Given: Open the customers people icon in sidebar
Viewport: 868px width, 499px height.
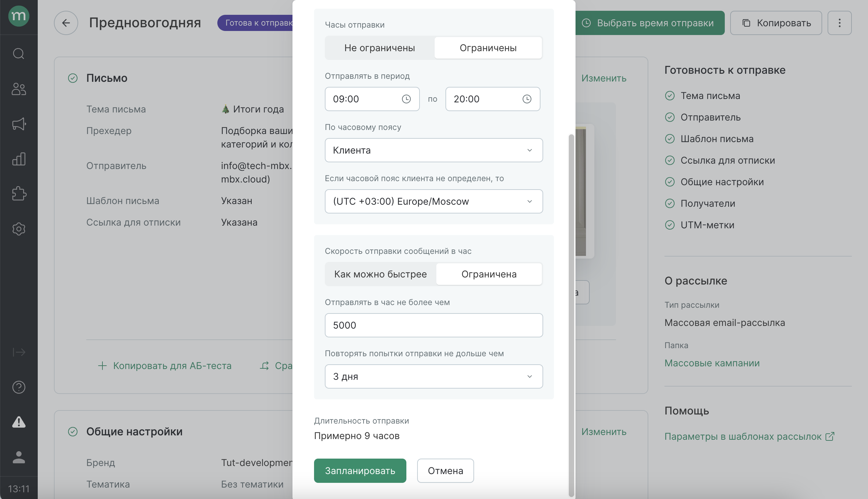Looking at the screenshot, I should [x=19, y=89].
